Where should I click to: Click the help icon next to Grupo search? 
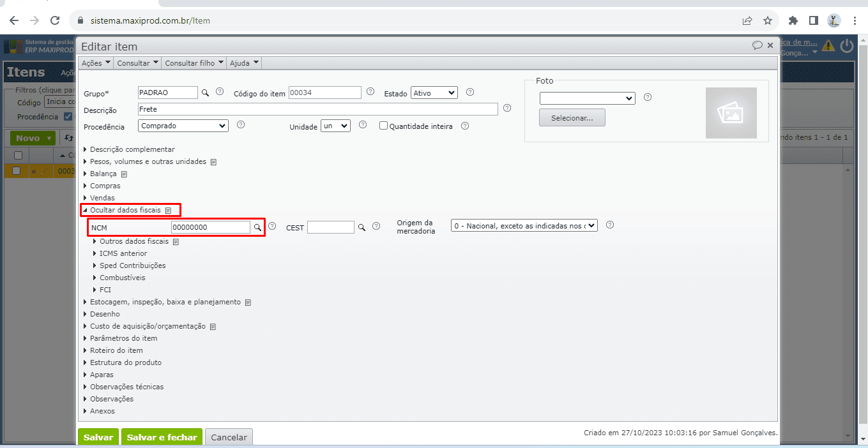pos(220,92)
